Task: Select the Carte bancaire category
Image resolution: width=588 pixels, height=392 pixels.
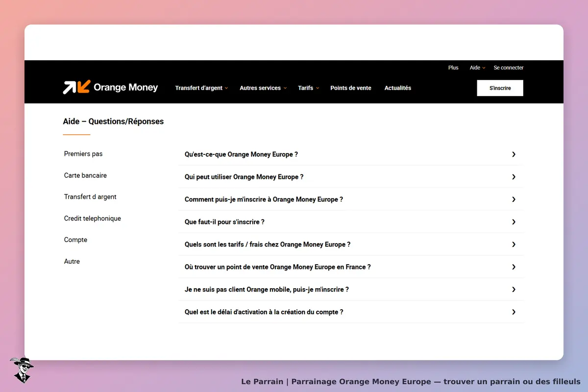Action: pos(85,175)
